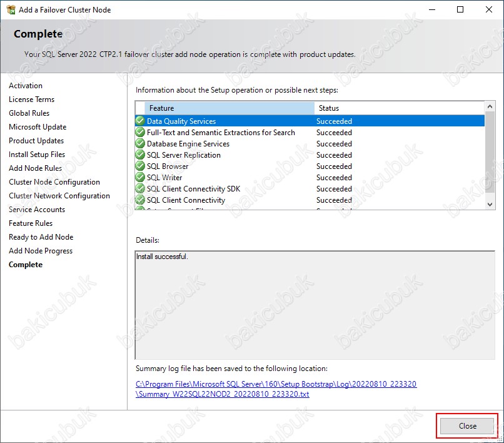Open the summary log file link
This screenshot has width=504, height=443.
(x=276, y=389)
